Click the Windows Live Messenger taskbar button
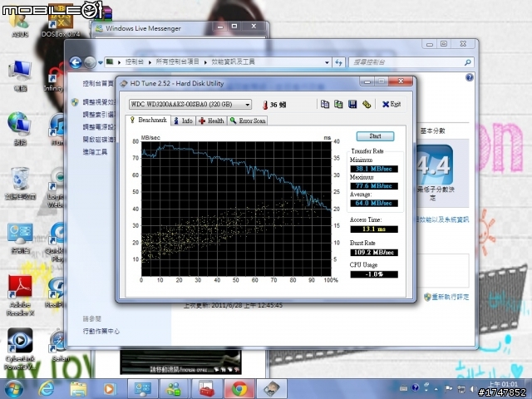This screenshot has width=532, height=399. [174, 389]
